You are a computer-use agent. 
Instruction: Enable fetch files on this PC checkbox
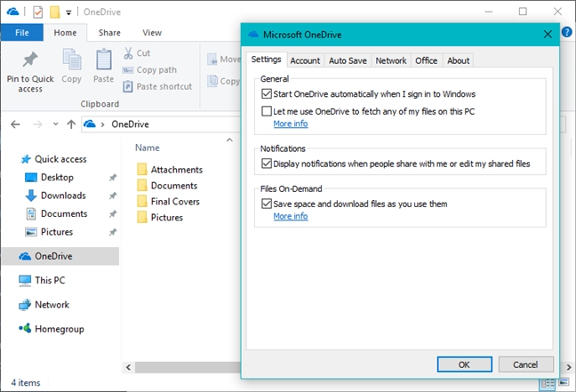(267, 111)
